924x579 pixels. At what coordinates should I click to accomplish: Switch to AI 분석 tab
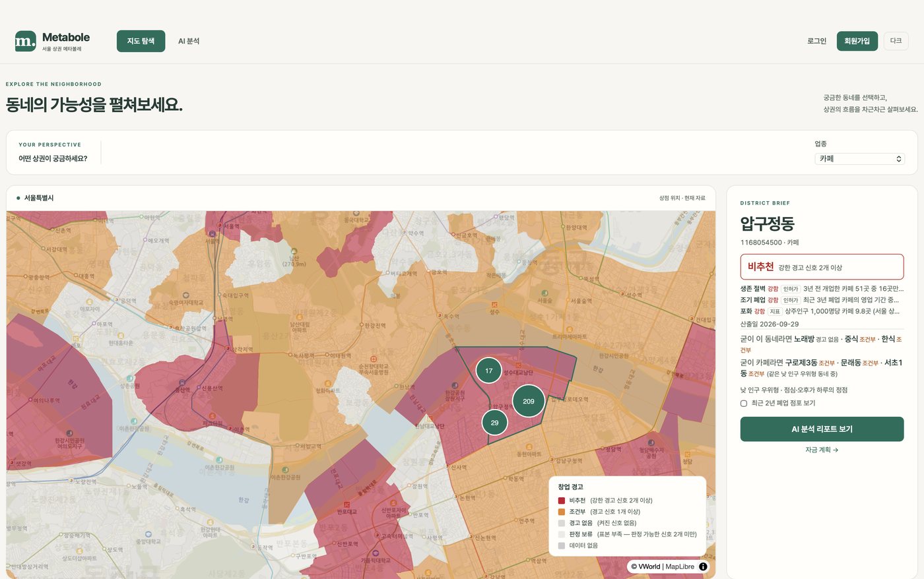[x=189, y=41]
